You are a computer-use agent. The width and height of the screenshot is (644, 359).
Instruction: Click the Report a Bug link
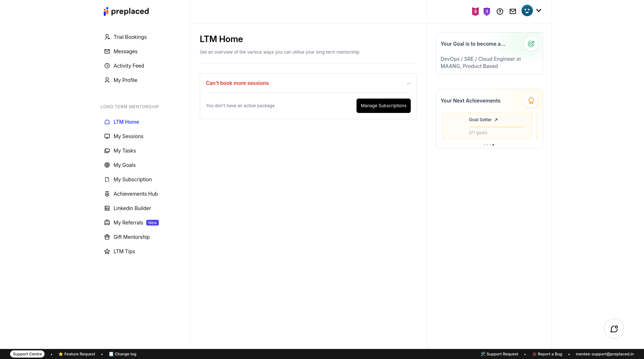[549, 354]
